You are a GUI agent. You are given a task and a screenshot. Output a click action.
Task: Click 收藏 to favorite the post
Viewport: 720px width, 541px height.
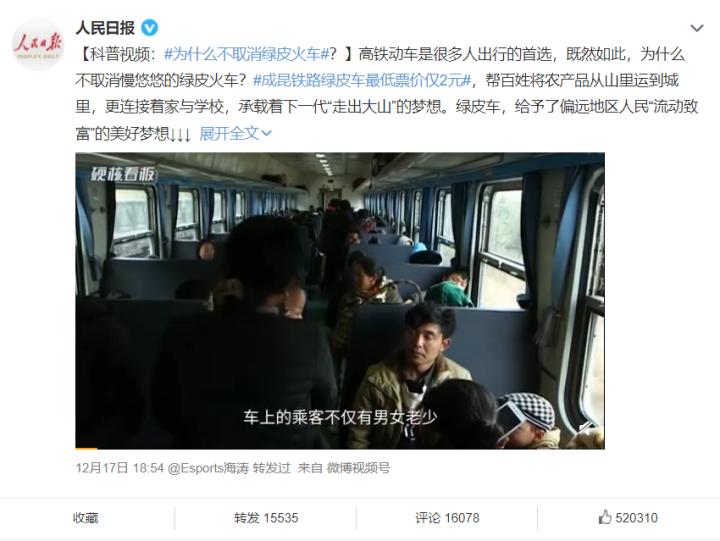(85, 518)
